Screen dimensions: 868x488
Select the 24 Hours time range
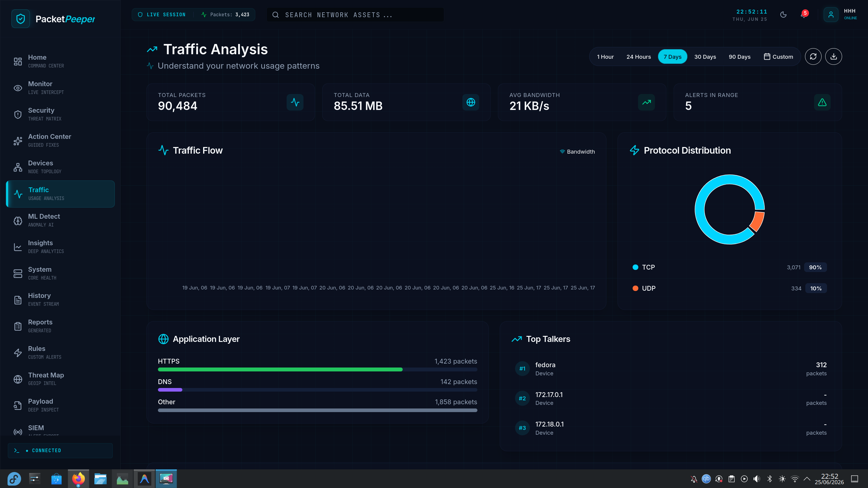pyautogui.click(x=639, y=57)
